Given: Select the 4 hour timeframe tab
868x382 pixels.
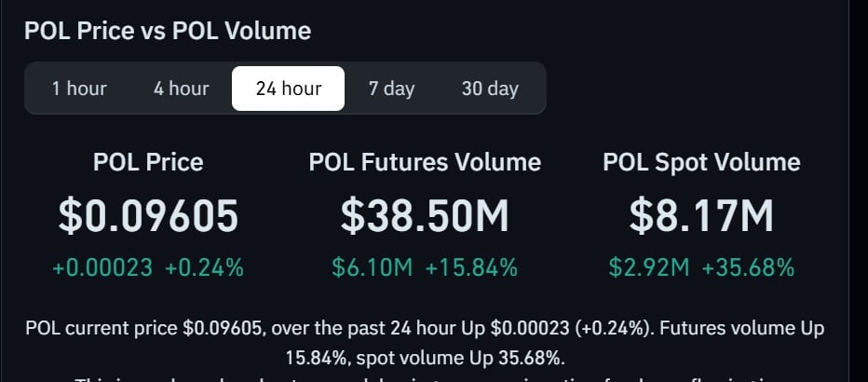Looking at the screenshot, I should (x=181, y=89).
